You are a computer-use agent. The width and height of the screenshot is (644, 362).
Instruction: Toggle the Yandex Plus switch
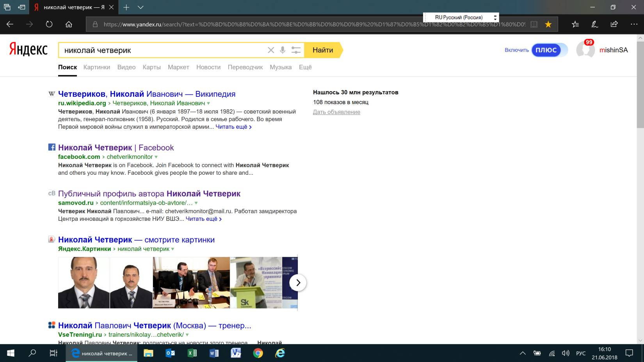(x=550, y=50)
